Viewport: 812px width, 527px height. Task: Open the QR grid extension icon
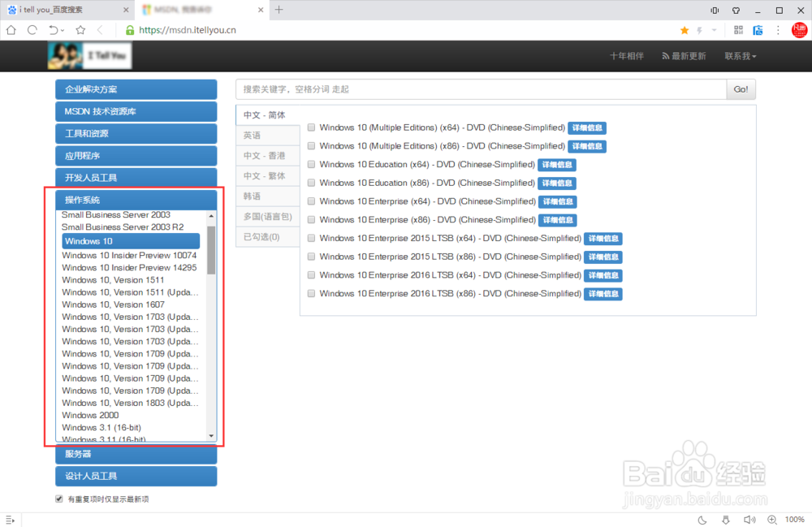pyautogui.click(x=738, y=30)
